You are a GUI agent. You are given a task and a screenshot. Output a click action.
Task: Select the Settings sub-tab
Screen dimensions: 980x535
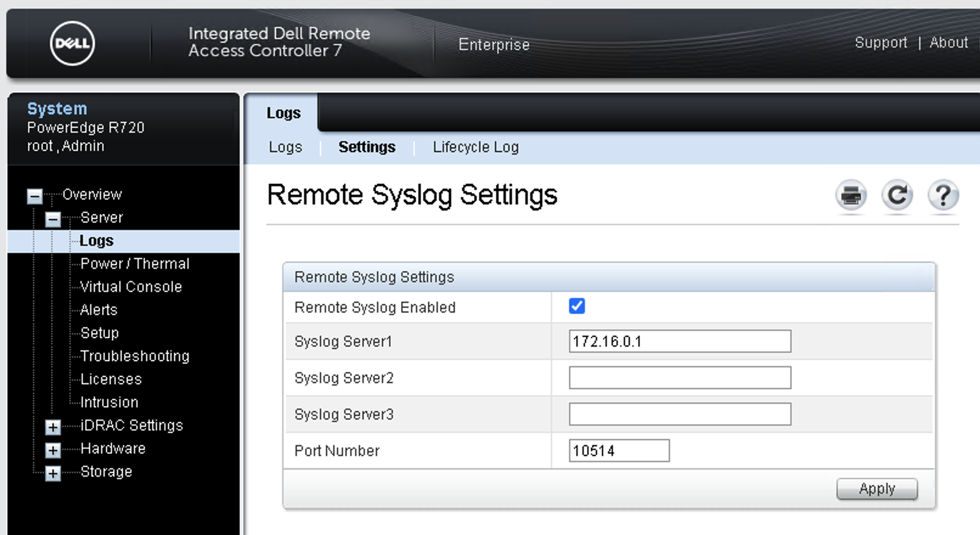(x=367, y=147)
